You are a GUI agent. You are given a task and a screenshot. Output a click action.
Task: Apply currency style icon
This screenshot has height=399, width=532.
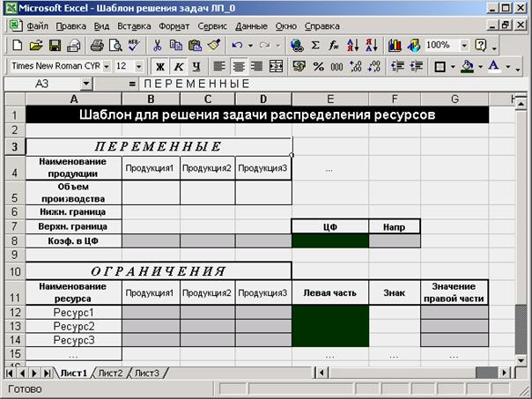pos(299,66)
